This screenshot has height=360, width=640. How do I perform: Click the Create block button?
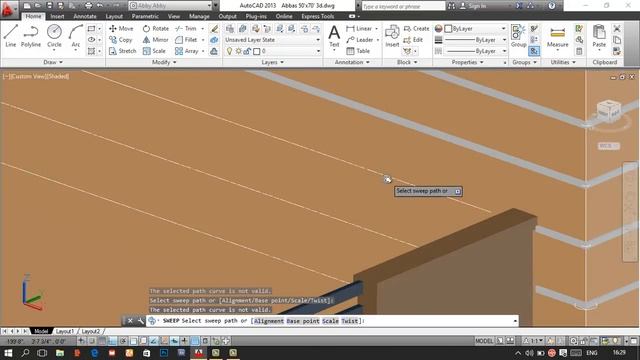[416, 29]
